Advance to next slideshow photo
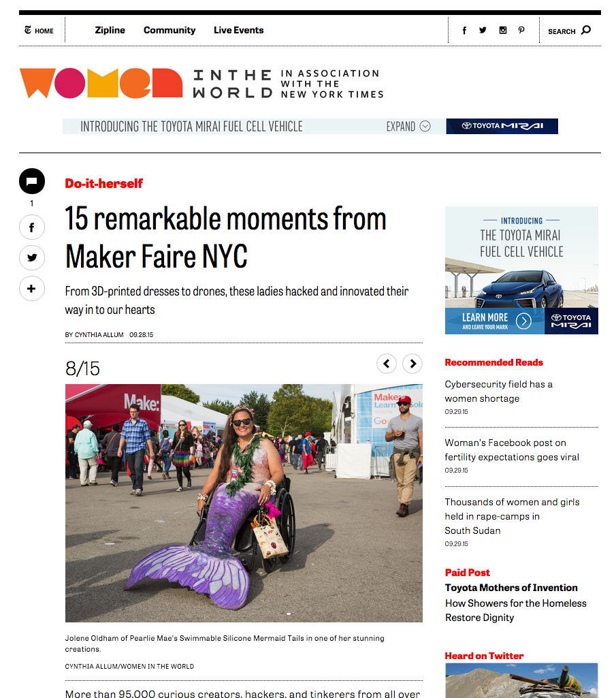Viewport: 616px width, 698px height. (412, 364)
